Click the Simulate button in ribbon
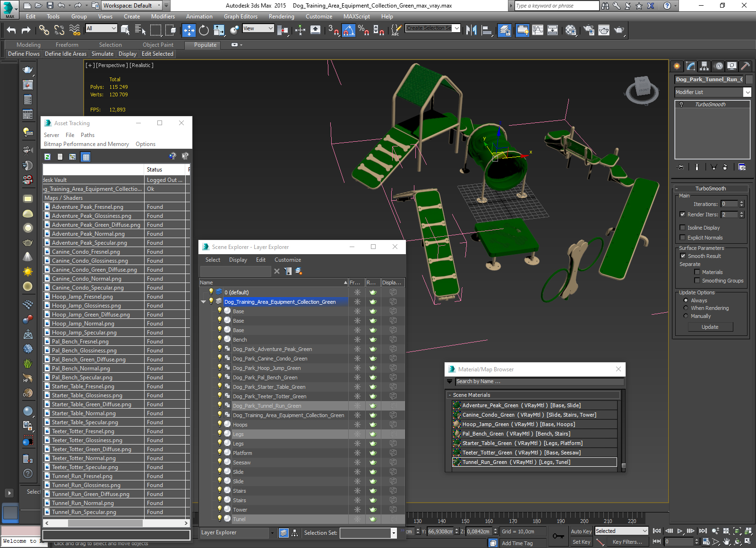 pyautogui.click(x=103, y=54)
